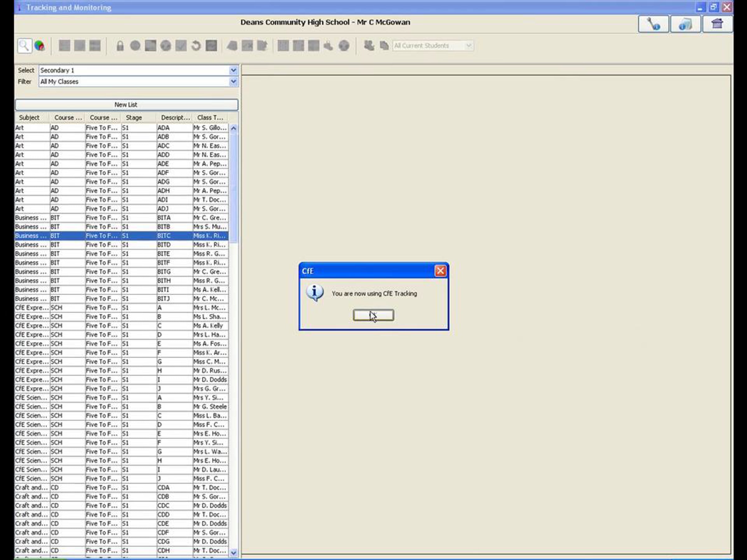Click the info icon in CfE dialog

(x=315, y=293)
